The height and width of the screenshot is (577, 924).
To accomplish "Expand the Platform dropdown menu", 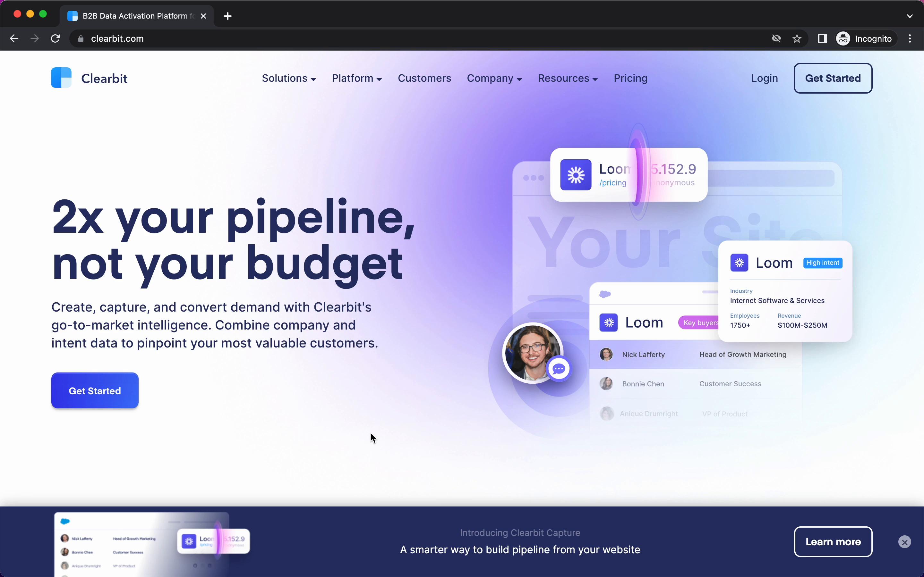I will 357,78.
